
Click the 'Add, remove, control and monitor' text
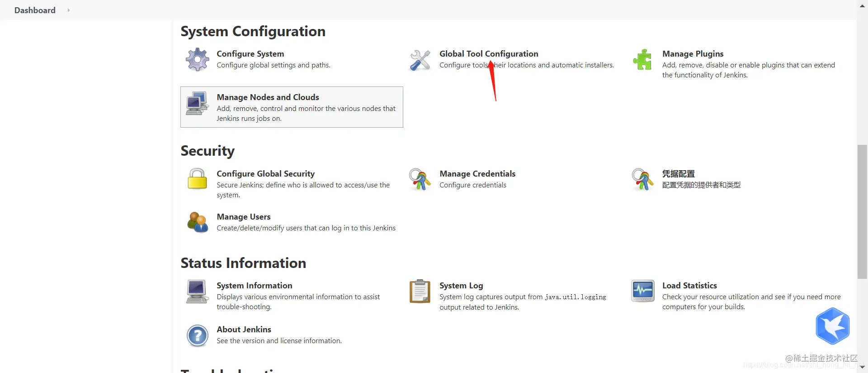point(306,114)
